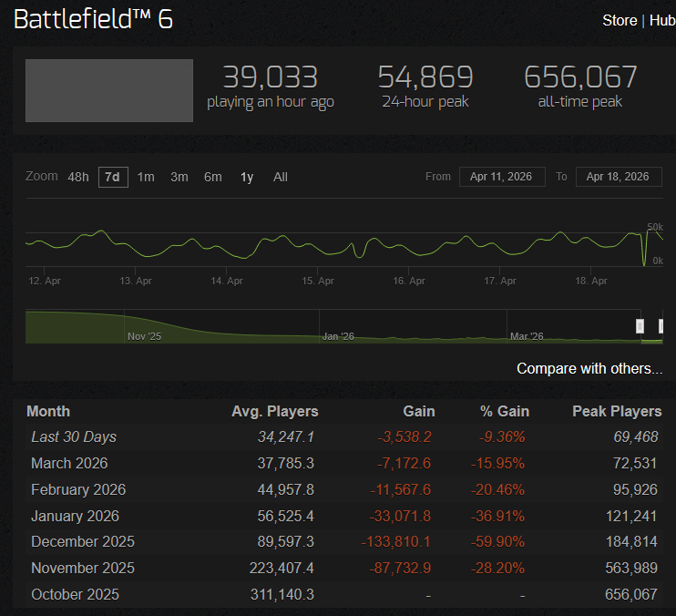Click peak players value 95,926

(636, 489)
